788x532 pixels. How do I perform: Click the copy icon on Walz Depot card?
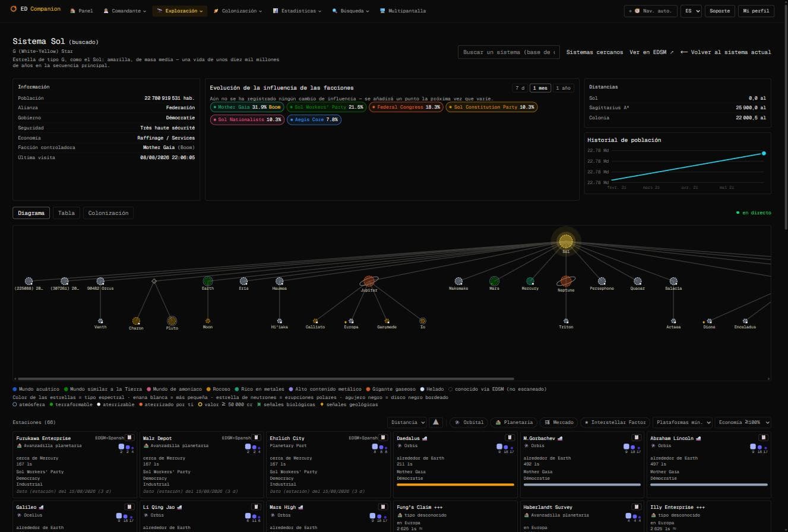(256, 438)
